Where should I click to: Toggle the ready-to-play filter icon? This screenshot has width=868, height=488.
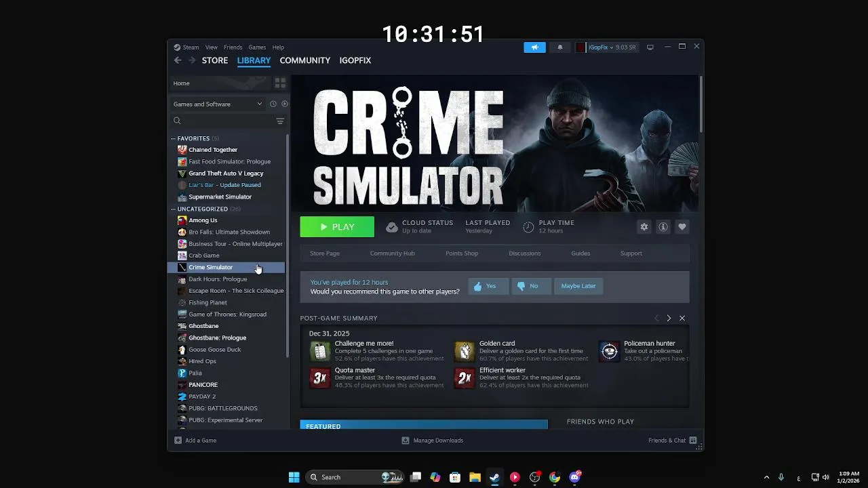tap(285, 104)
